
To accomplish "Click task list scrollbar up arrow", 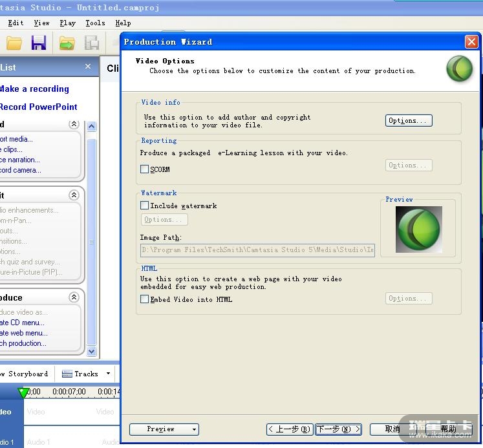I will [92, 126].
